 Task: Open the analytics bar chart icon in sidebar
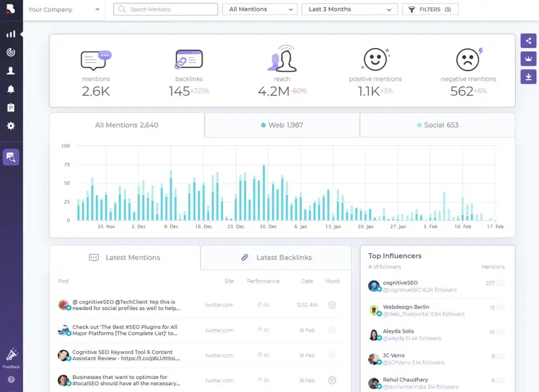tap(11, 33)
